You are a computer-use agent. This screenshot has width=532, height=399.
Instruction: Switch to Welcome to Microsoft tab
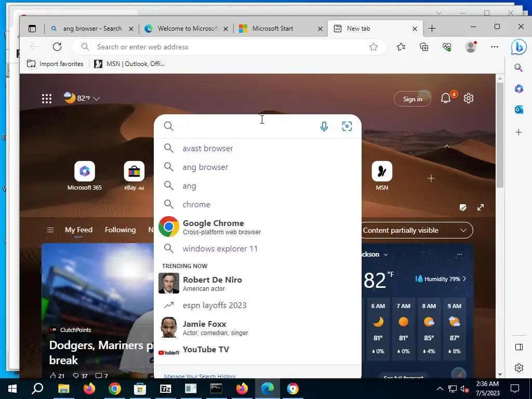coord(187,29)
